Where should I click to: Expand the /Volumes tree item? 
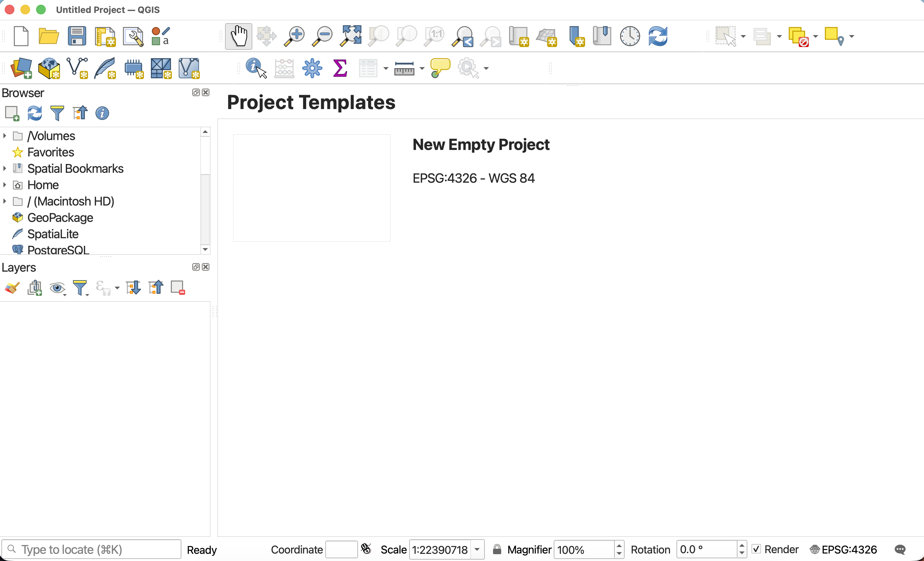(4, 136)
